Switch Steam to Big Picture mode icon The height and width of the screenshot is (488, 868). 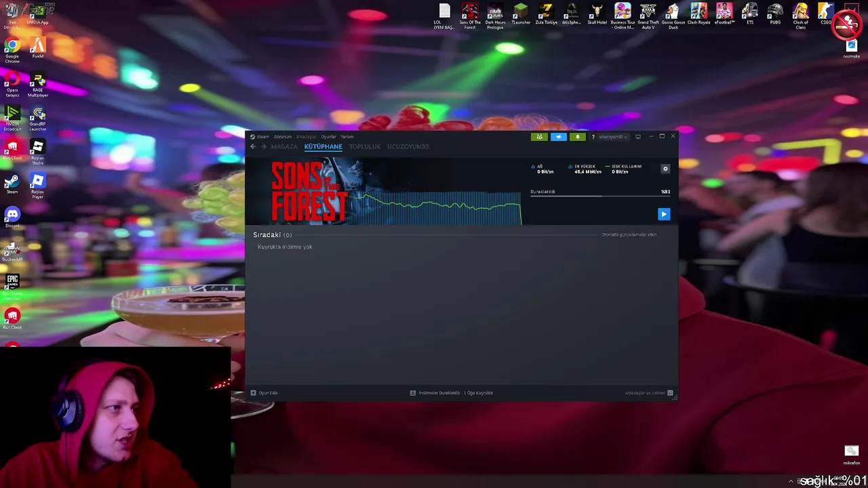pyautogui.click(x=638, y=137)
